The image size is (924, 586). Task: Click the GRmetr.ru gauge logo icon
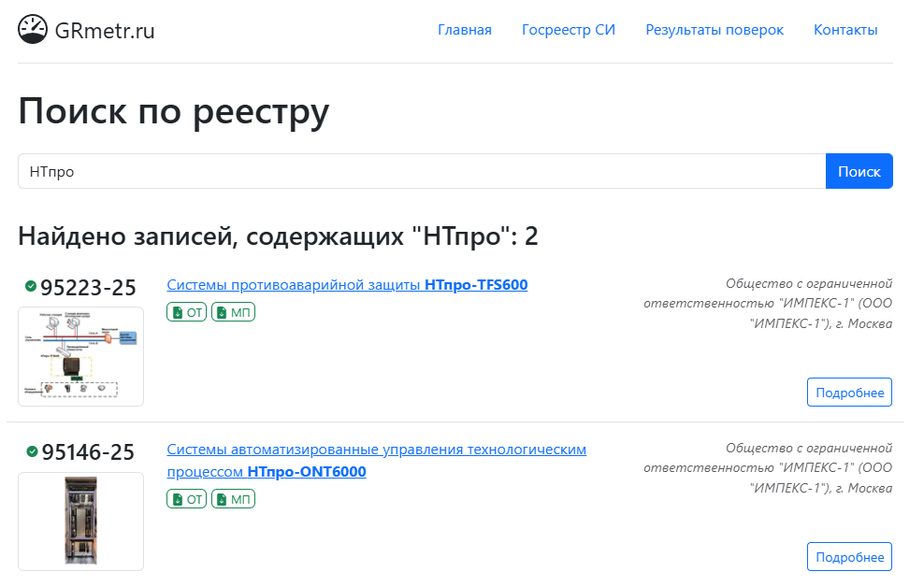point(33,29)
